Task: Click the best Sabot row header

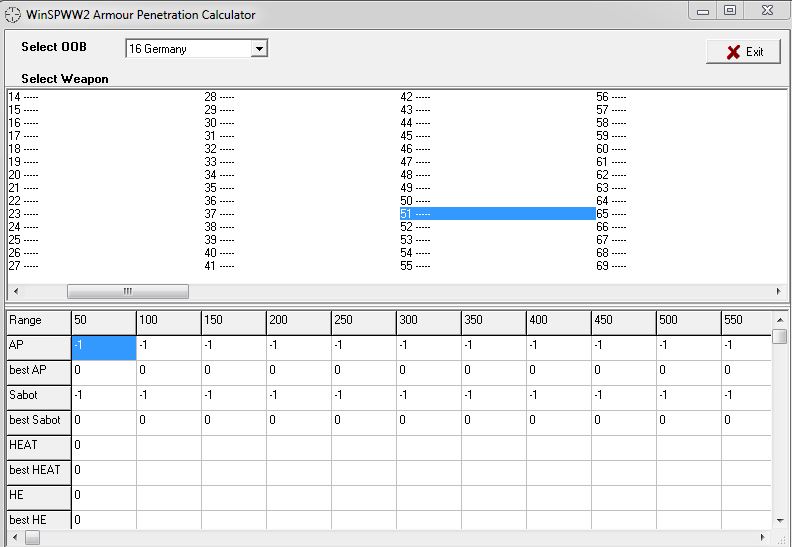Action: point(38,421)
